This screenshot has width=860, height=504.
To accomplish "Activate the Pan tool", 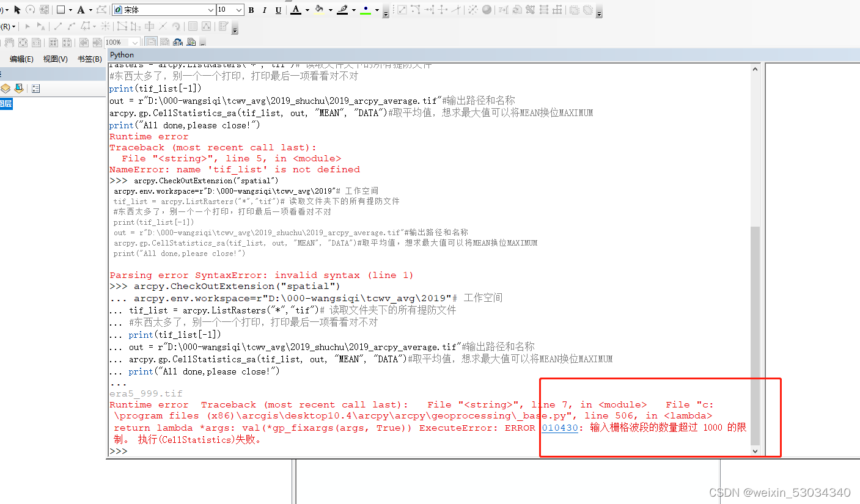I will pos(9,42).
